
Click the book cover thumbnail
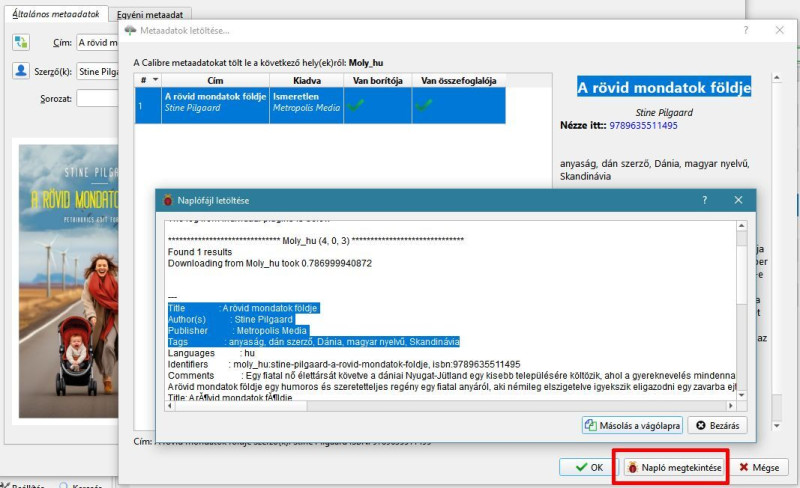click(x=68, y=281)
